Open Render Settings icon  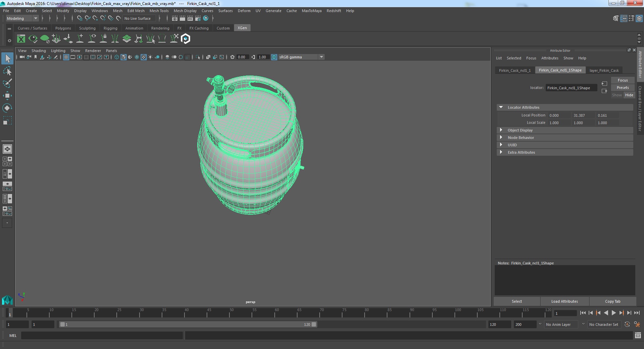198,18
